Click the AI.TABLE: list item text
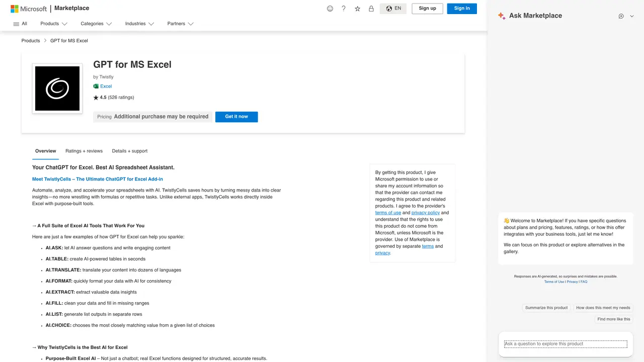Screen dimensions: 644x362 click(x=96, y=259)
